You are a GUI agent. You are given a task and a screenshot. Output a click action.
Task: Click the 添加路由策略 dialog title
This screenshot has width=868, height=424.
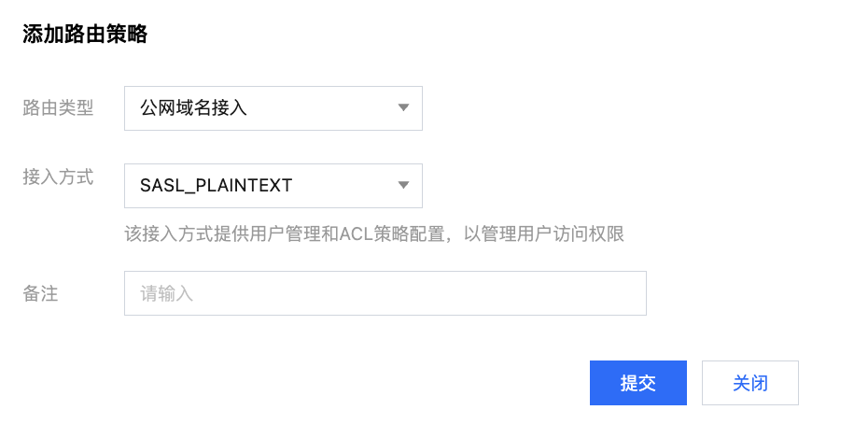85,35
